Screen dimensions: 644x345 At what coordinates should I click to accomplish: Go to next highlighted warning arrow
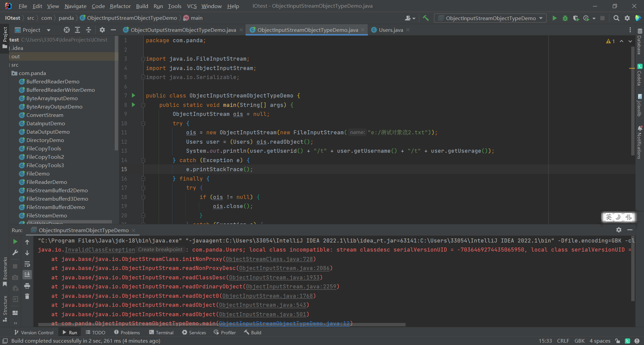(x=630, y=41)
